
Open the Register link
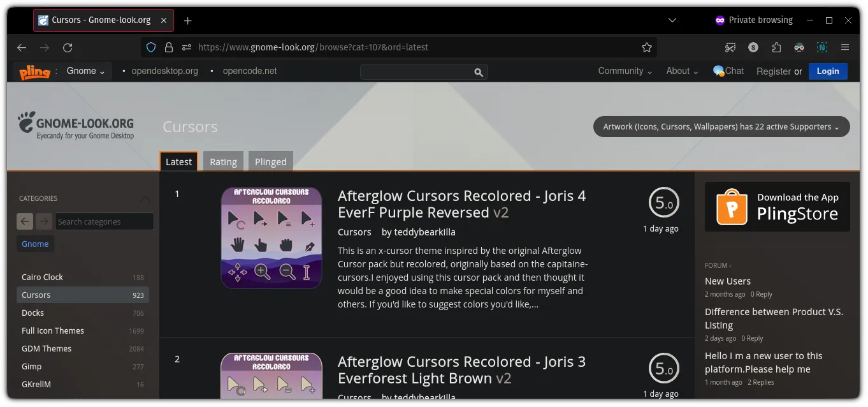pyautogui.click(x=773, y=71)
